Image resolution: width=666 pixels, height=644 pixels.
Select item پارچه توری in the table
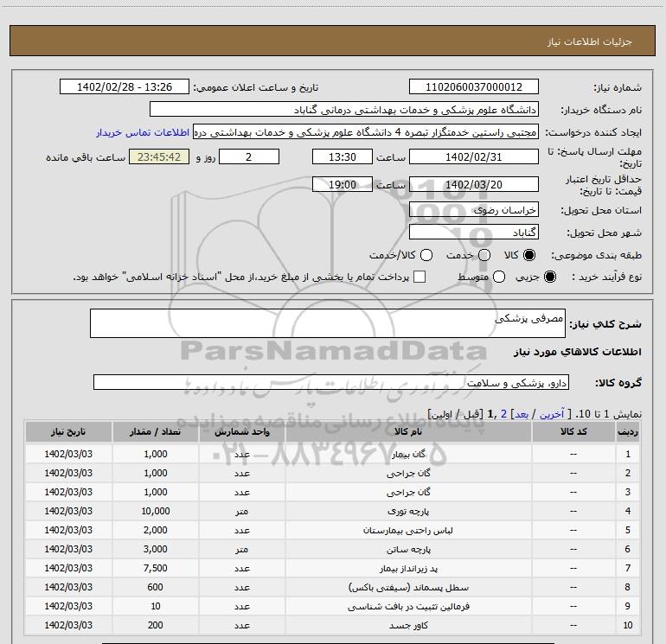pyautogui.click(x=408, y=512)
